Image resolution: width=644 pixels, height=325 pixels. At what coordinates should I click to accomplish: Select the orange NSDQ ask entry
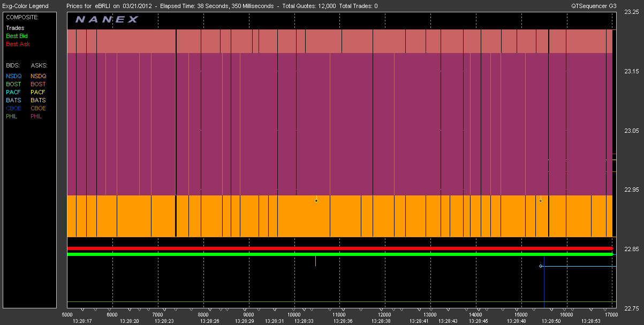39,76
